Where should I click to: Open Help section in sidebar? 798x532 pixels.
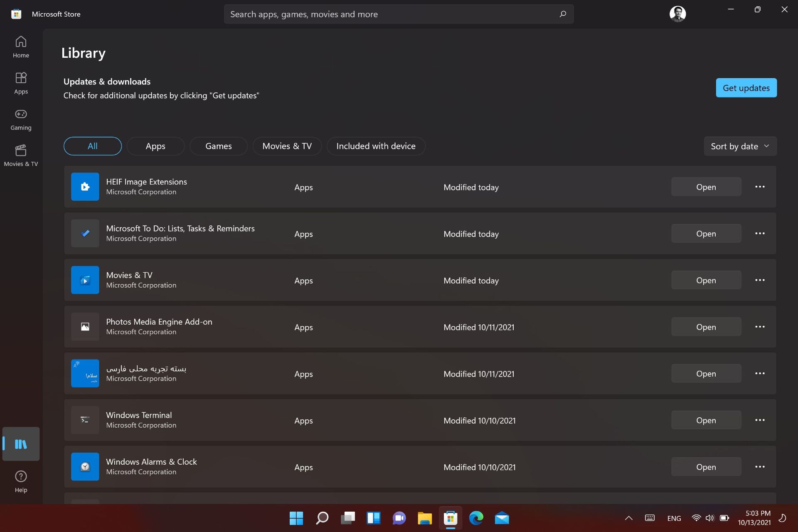(21, 482)
